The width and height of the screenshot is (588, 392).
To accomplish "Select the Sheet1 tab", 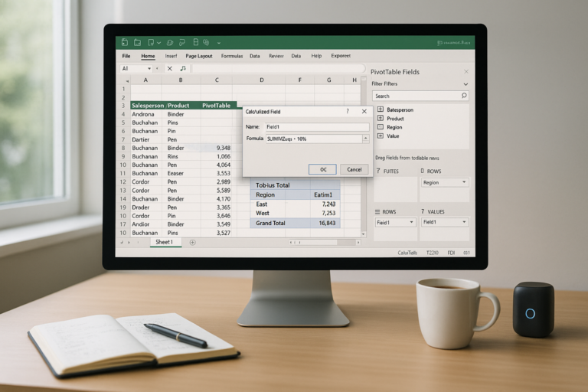I will [x=165, y=243].
